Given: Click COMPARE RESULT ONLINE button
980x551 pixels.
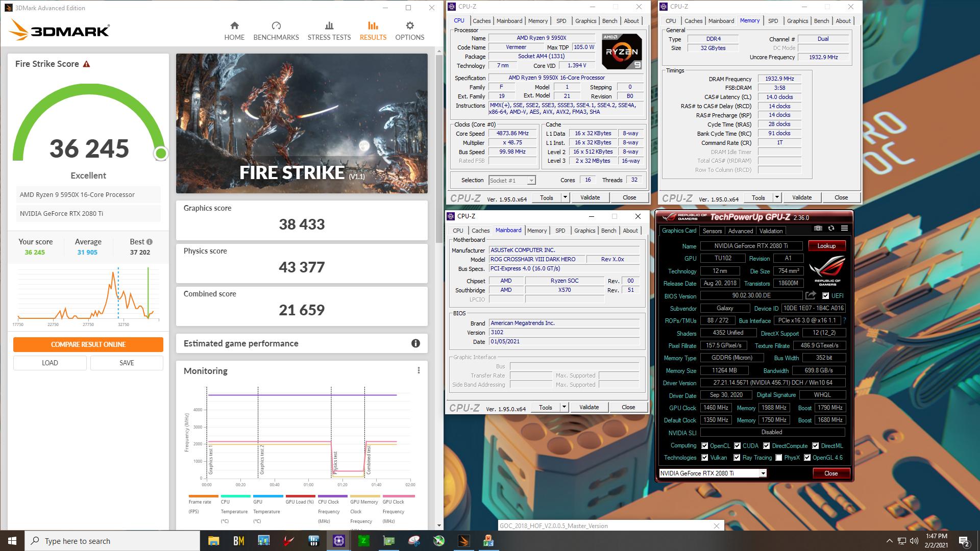Looking at the screenshot, I should (88, 344).
